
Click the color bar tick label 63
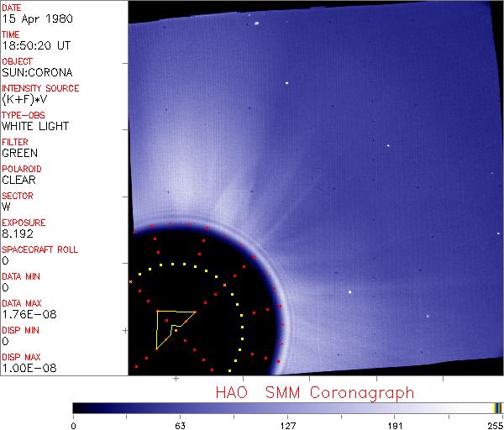tap(180, 426)
